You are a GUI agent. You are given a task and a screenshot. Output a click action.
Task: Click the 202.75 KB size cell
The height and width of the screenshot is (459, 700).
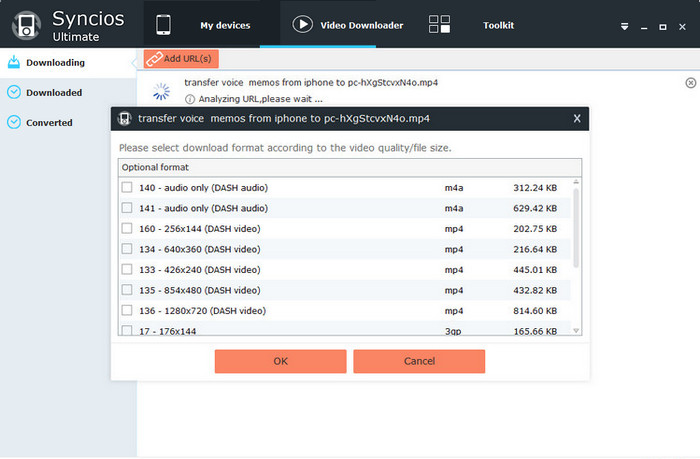[535, 229]
